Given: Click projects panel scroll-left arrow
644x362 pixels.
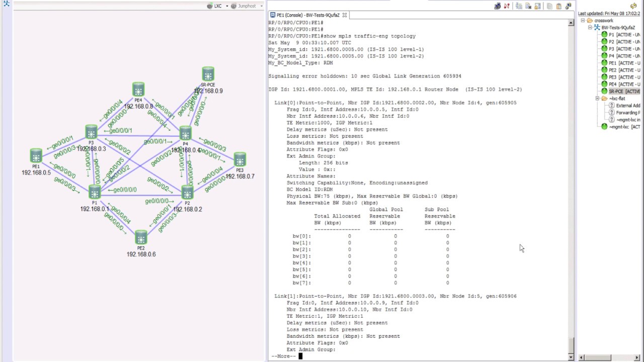Looking at the screenshot, I should tap(582, 357).
